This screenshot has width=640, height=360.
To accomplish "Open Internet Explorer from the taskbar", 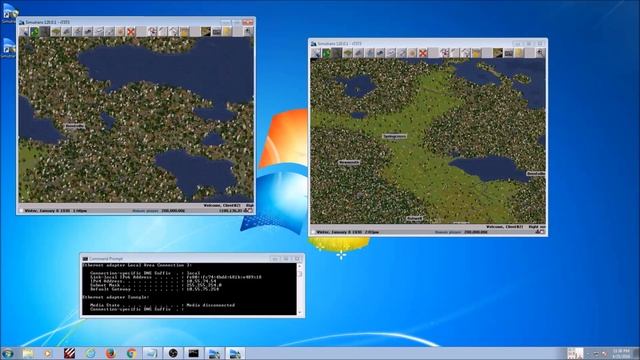I will [x=90, y=353].
